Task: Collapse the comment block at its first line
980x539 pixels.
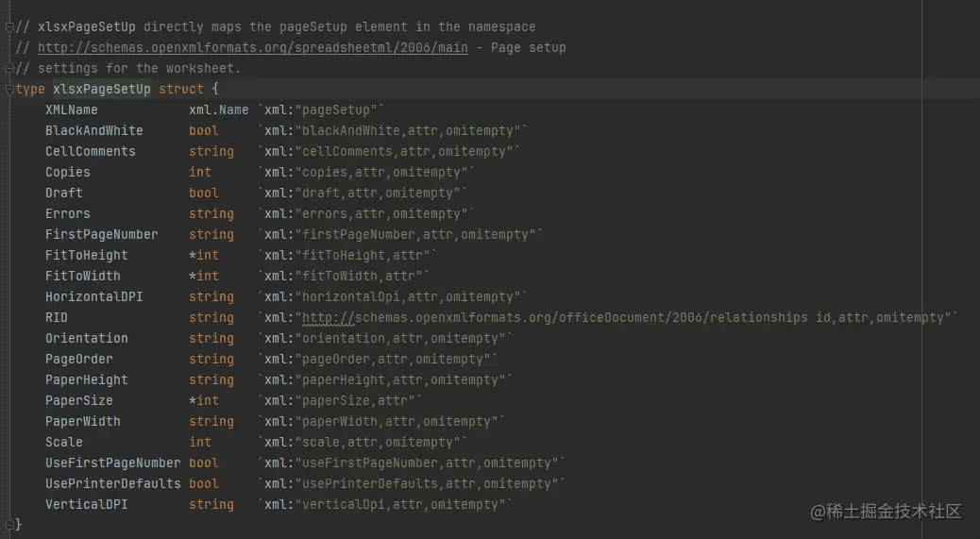Action: [x=8, y=26]
